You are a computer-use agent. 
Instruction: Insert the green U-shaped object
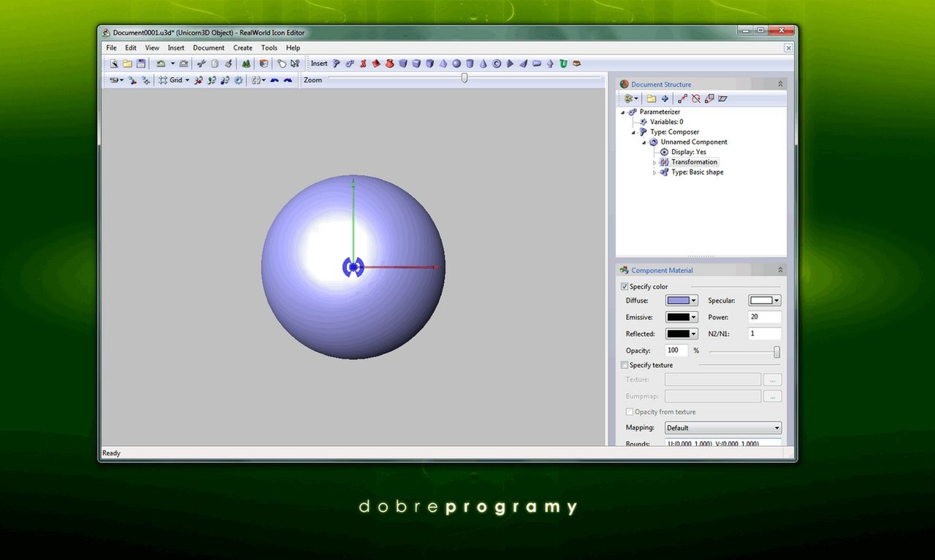(x=563, y=64)
